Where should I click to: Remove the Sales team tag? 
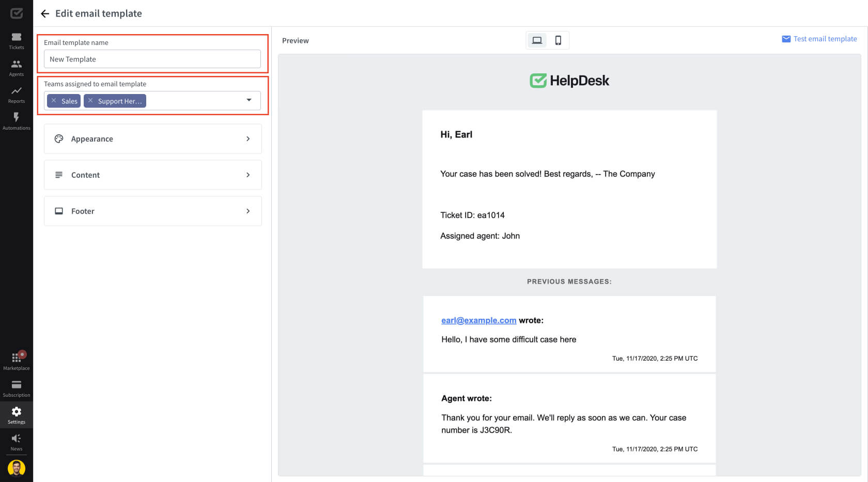[54, 101]
